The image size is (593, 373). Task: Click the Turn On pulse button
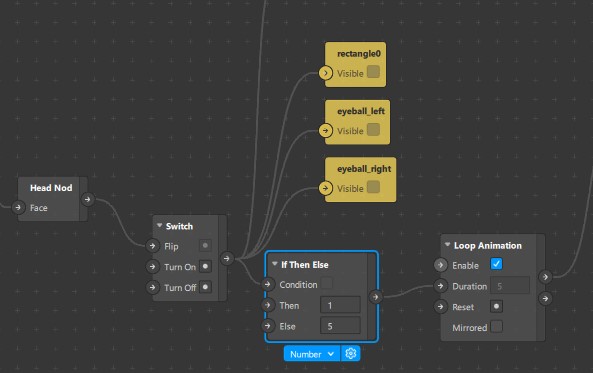(x=205, y=266)
